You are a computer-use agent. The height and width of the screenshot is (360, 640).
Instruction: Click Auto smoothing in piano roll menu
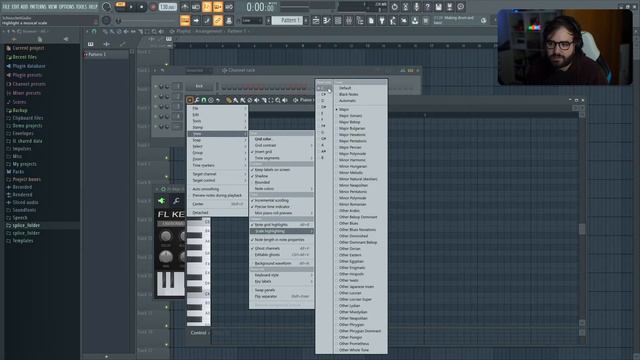[218, 189]
